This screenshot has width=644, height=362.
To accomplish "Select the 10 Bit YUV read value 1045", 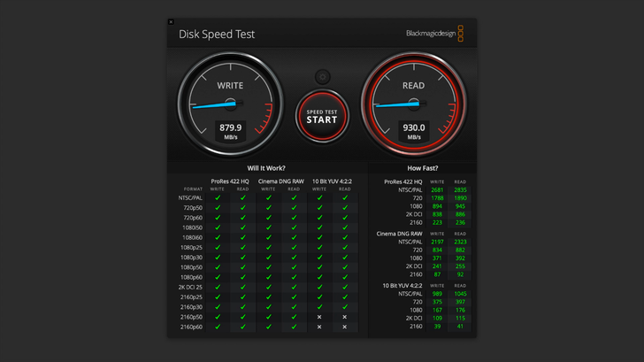I will tap(460, 294).
